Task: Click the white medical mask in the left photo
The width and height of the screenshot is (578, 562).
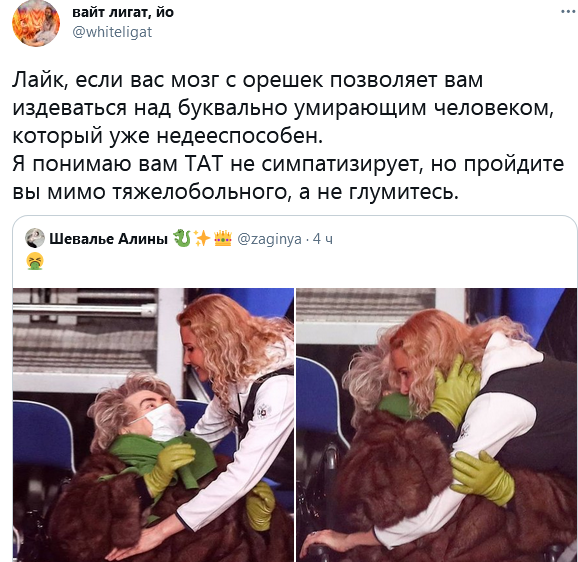Action: [164, 423]
